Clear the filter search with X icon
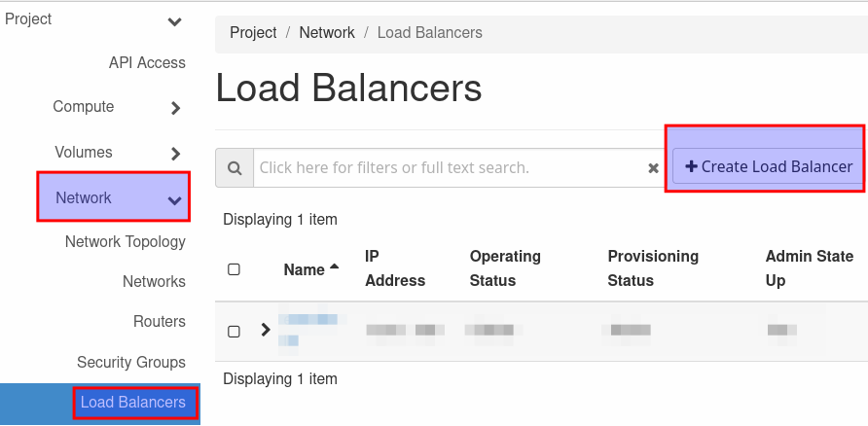868x426 pixels. point(654,168)
